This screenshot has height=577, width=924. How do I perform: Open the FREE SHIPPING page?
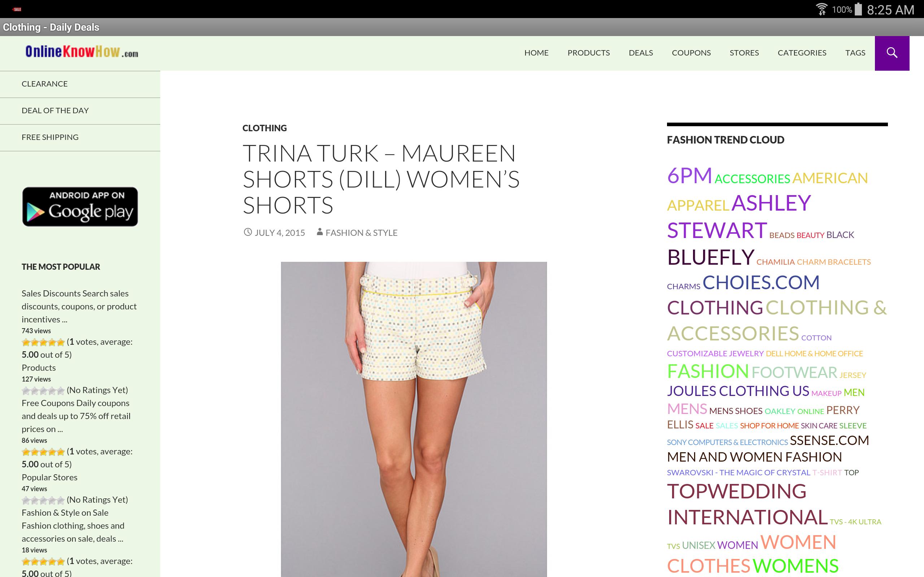point(50,137)
